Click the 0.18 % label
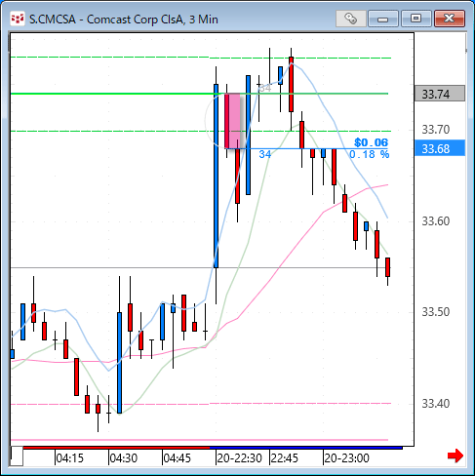 [x=369, y=154]
